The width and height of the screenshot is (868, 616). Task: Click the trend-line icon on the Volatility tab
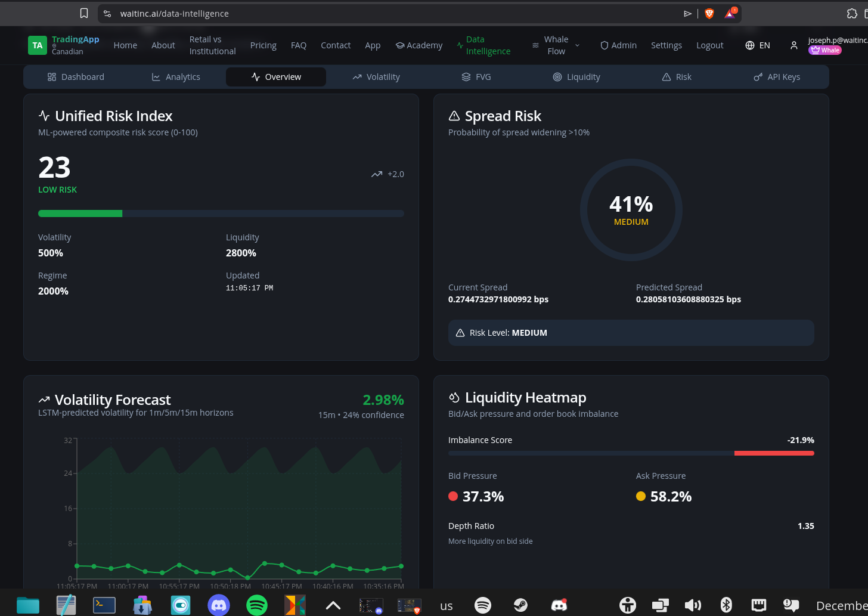(x=356, y=76)
